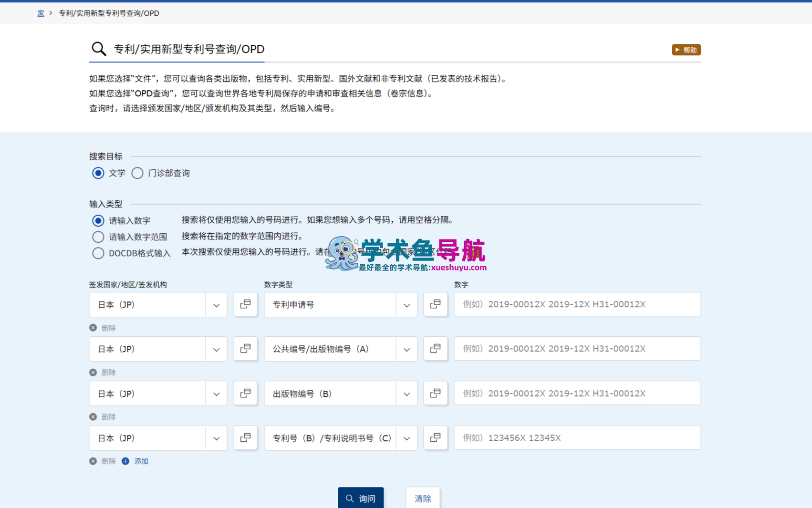Choose the 请输入数字 input type

[98, 220]
